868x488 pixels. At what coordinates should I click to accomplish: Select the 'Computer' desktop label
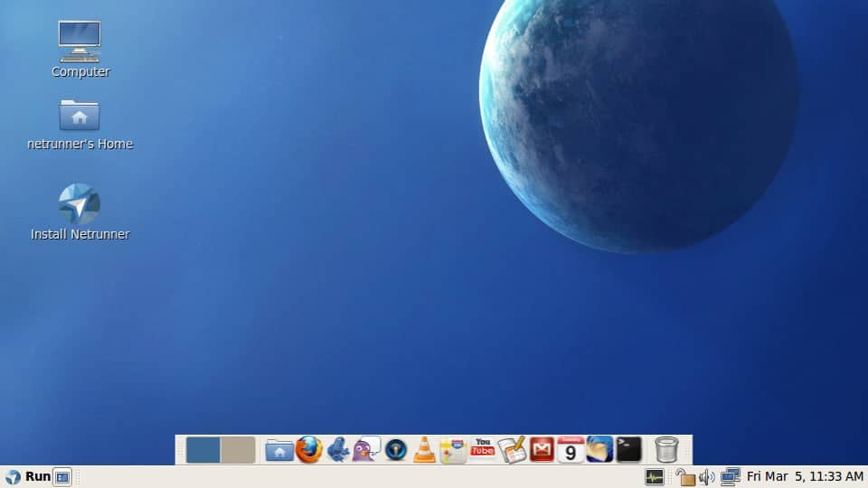point(80,71)
